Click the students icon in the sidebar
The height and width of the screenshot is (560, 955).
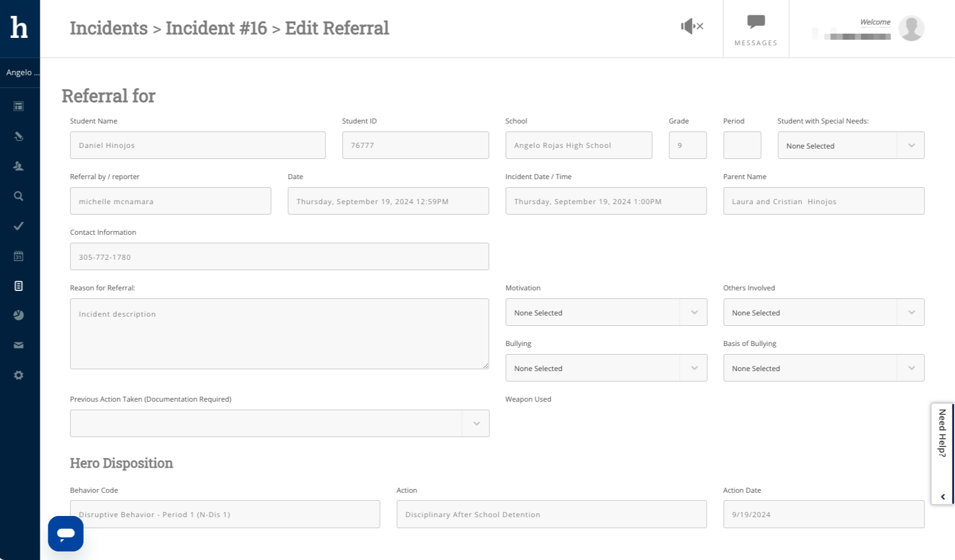tap(18, 166)
